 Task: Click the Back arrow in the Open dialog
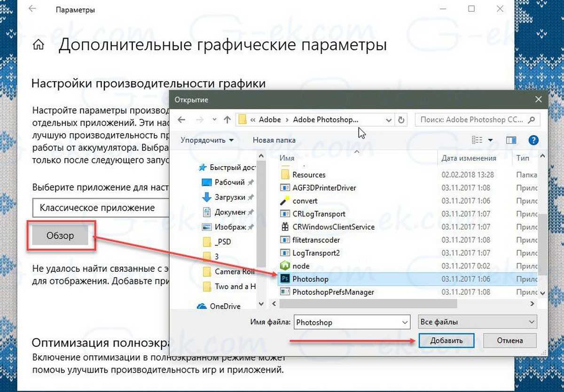tap(182, 120)
